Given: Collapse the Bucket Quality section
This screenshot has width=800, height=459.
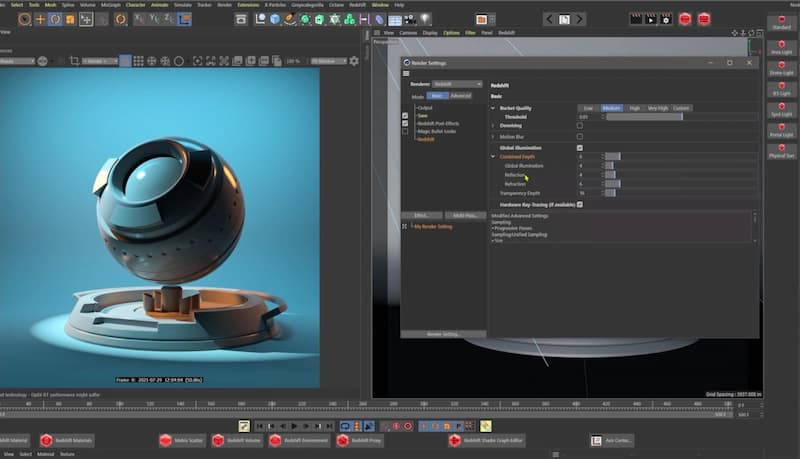Looking at the screenshot, I should (493, 108).
